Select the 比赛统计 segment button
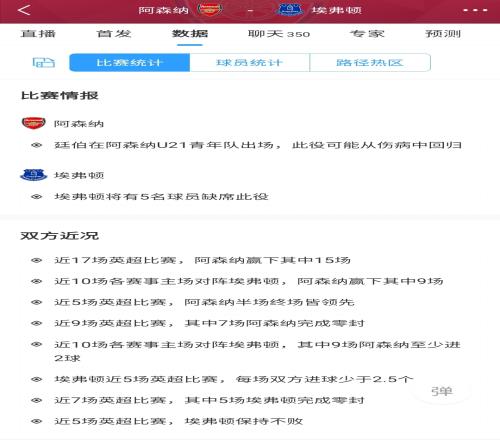Viewport: 500px width, 440px height. 130,62
